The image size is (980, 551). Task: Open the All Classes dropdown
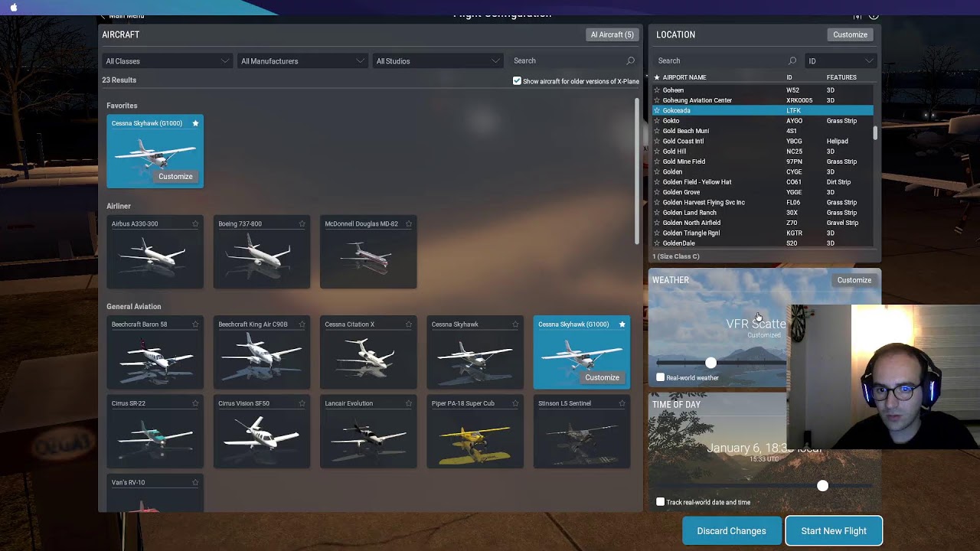[166, 61]
